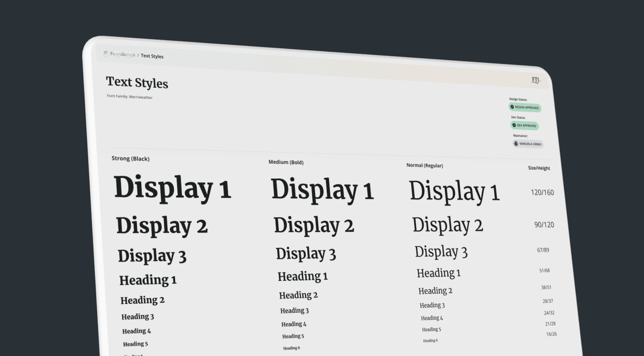The width and height of the screenshot is (644, 356).
Task: Click the checkmark icon in Dev Approved badge
Action: point(514,125)
